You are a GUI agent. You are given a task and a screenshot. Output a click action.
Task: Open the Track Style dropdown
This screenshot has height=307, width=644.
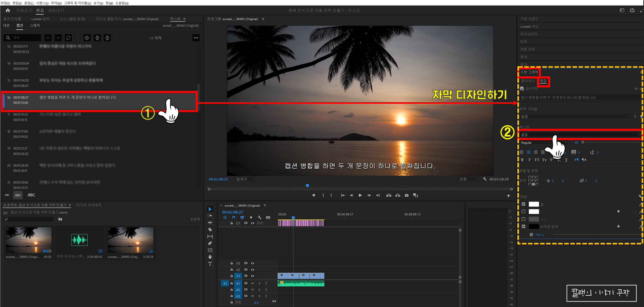tap(575, 116)
